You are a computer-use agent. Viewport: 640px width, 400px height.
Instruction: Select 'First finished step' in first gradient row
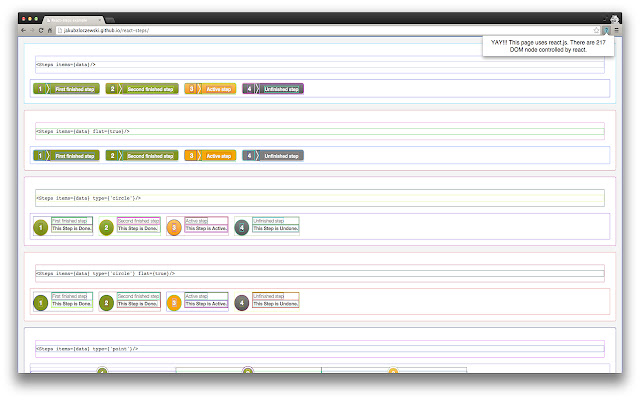click(75, 89)
